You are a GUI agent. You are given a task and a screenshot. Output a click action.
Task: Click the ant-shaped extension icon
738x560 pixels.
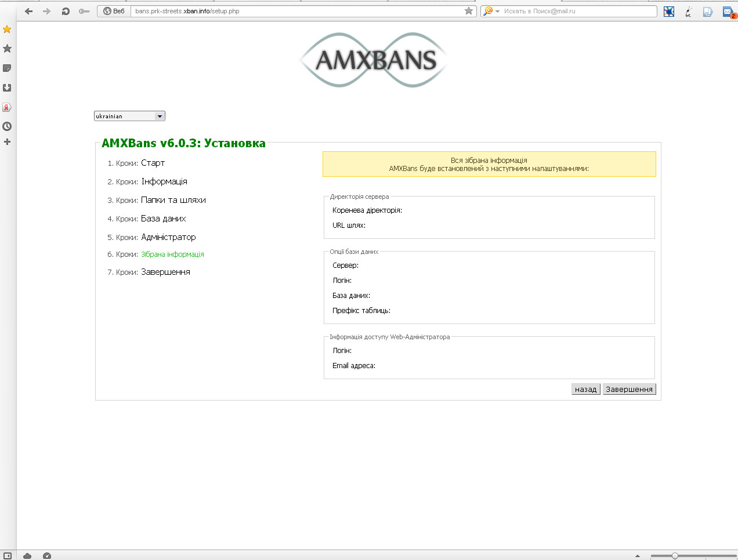(689, 11)
